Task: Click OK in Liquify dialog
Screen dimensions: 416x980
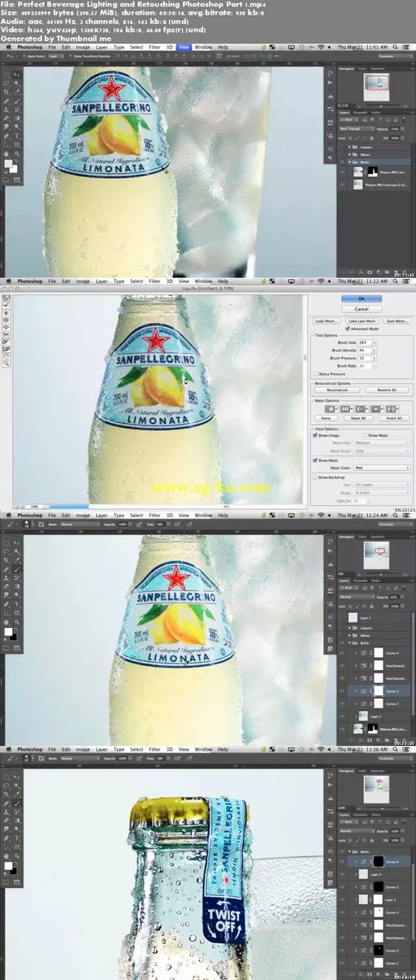Action: coord(362,298)
